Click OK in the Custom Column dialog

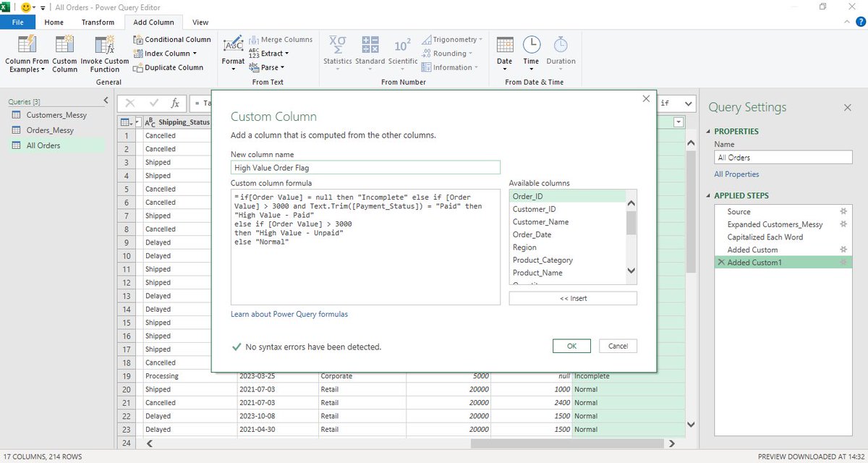[x=571, y=346]
